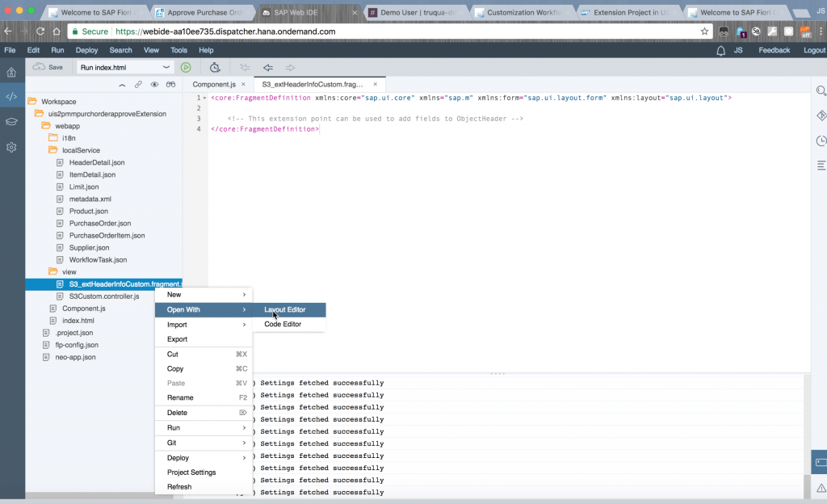Image resolution: width=827 pixels, height=504 pixels.
Task: Collapse all folders caret icon above tree
Action: (x=122, y=84)
